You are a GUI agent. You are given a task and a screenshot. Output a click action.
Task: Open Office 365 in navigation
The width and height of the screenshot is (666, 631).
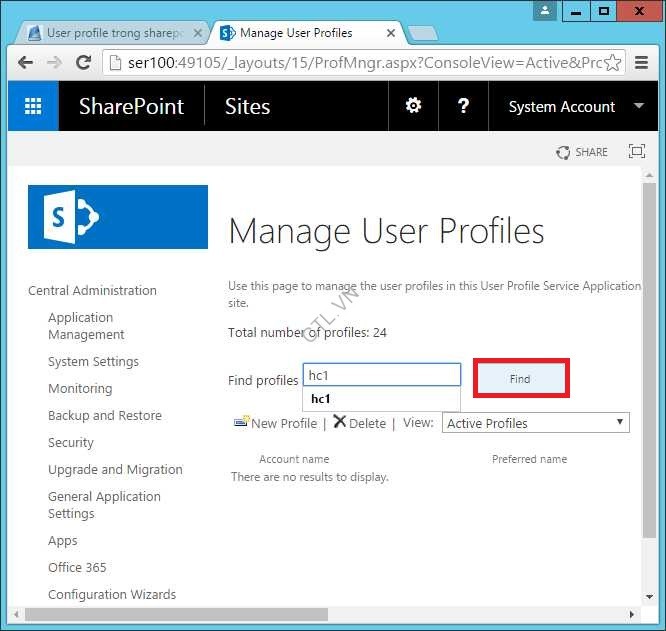(77, 567)
